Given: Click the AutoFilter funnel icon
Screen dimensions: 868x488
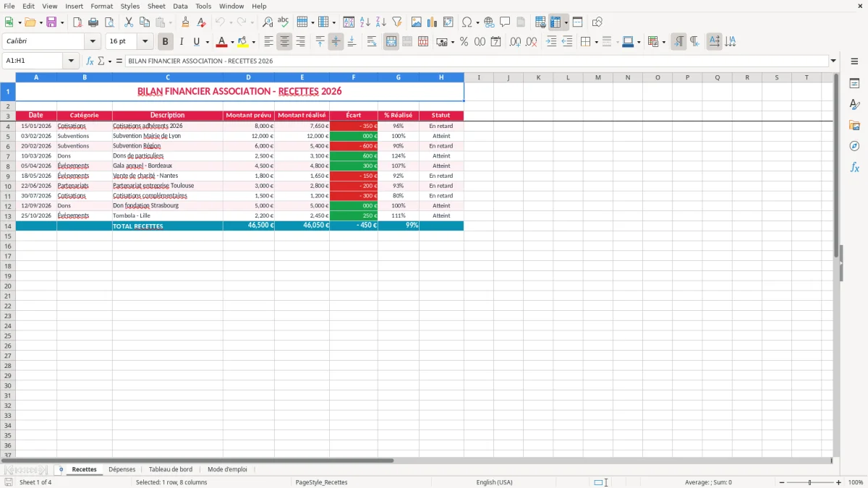Looking at the screenshot, I should tap(397, 22).
